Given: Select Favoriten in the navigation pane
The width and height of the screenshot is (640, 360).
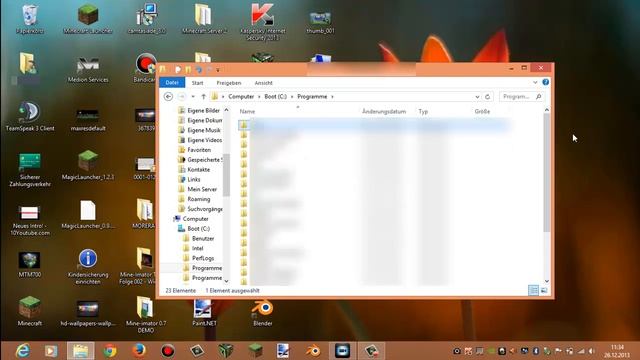Looking at the screenshot, I should (195, 150).
